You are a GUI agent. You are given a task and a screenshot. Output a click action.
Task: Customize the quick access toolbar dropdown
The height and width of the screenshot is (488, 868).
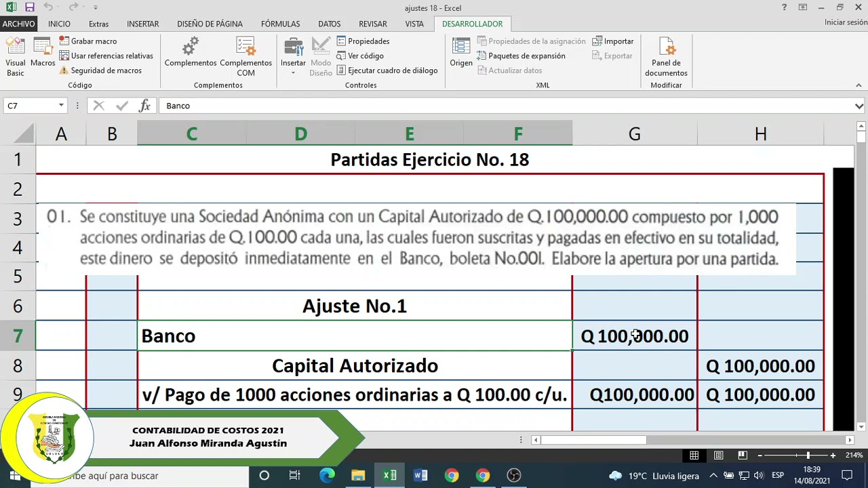[96, 7]
